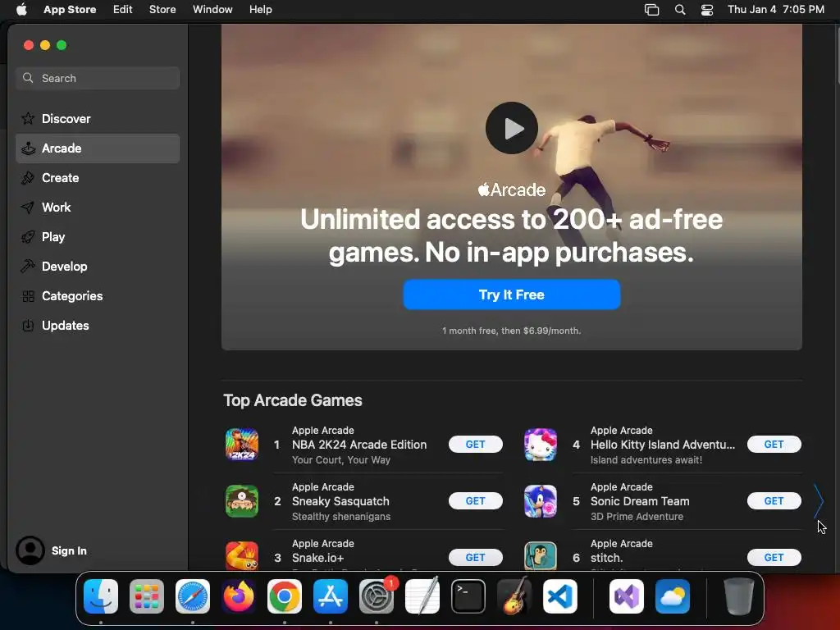The width and height of the screenshot is (840, 630).
Task: Click Sign In at sidebar bottom
Action: coord(69,550)
